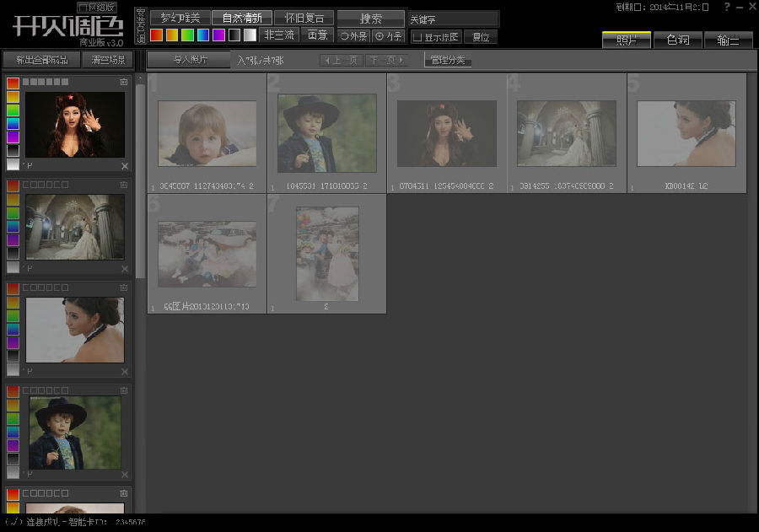This screenshot has width=759, height=532.
Task: Click the camera icon on the wedding hall sidebar photo
Action: [124, 185]
